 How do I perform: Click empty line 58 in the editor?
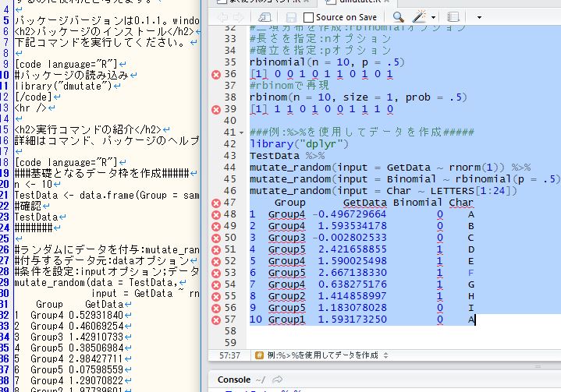403,331
